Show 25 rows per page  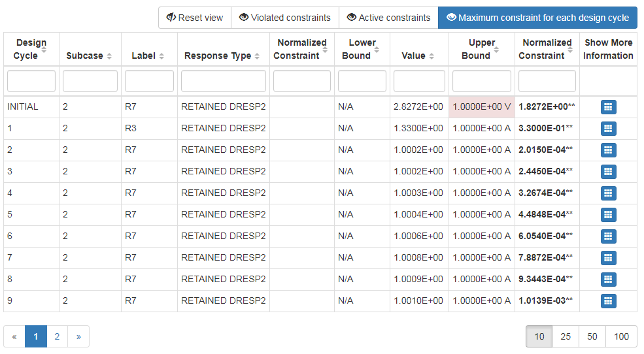(x=566, y=336)
